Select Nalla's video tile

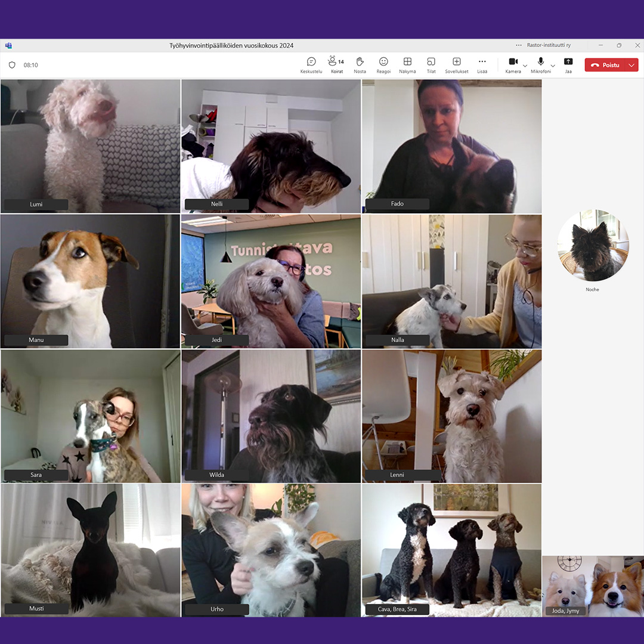pyautogui.click(x=452, y=281)
